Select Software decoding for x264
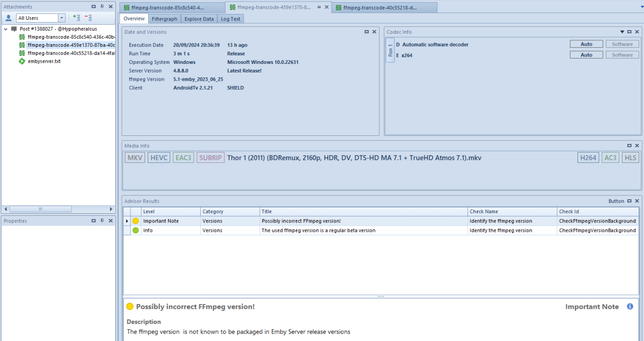 [622, 54]
